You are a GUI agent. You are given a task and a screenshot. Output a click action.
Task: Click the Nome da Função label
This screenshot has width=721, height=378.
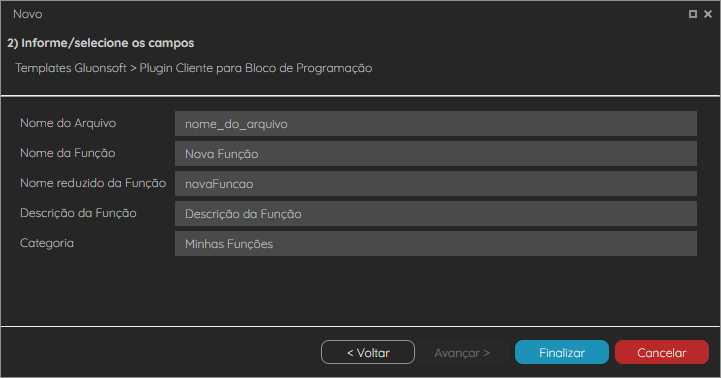pos(68,153)
